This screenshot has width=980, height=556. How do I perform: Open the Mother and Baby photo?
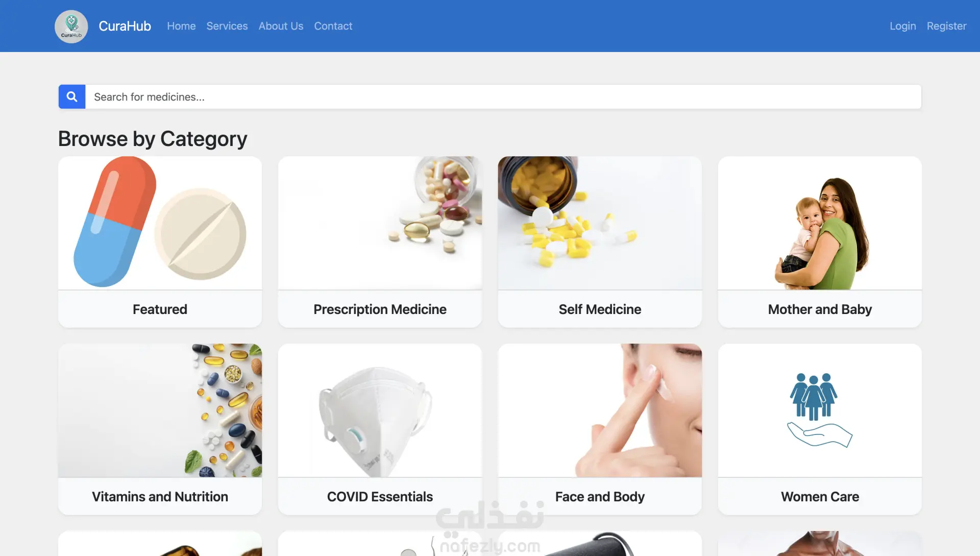pos(820,223)
